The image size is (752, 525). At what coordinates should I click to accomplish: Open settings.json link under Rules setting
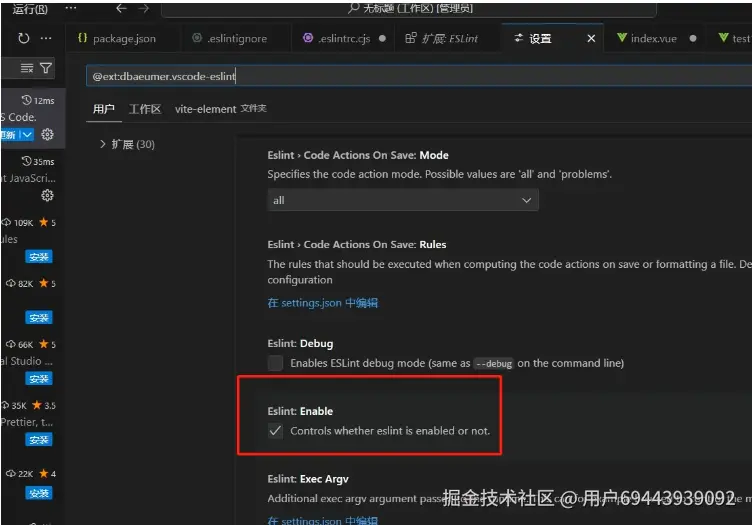(x=323, y=303)
